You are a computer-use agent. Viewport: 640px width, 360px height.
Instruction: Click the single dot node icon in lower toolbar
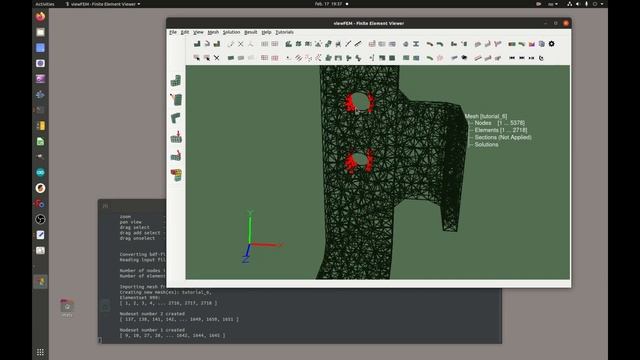tap(288, 58)
